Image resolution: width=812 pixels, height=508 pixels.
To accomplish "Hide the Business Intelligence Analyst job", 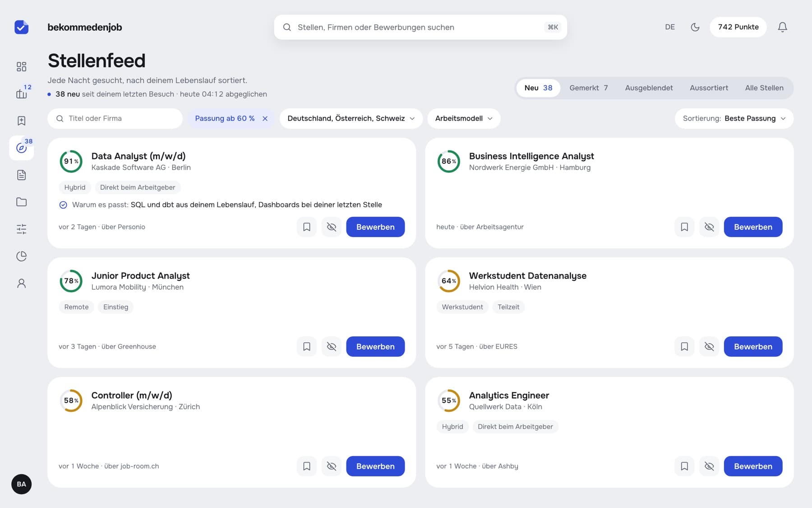I will 709,227.
